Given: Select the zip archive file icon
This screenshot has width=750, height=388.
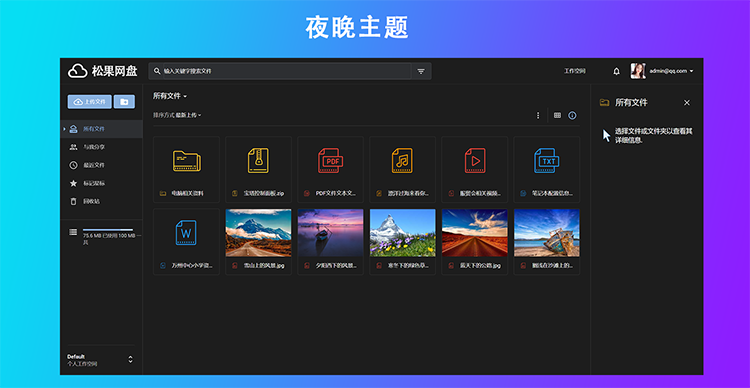Looking at the screenshot, I should [258, 161].
